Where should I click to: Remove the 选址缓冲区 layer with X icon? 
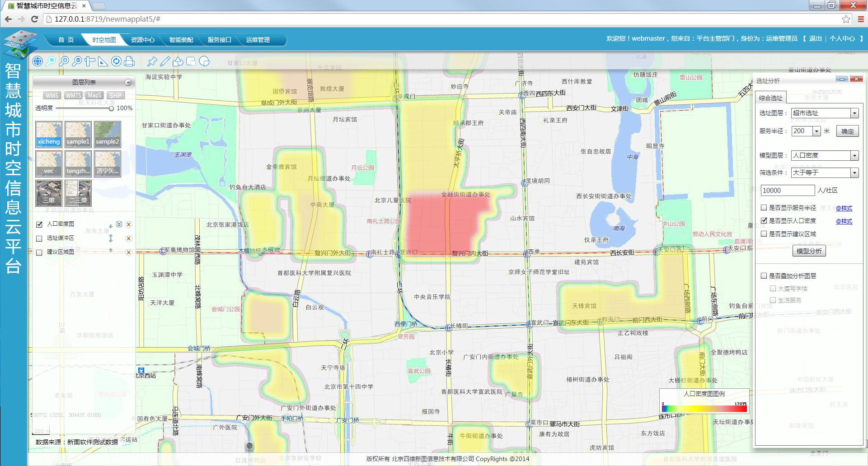(129, 238)
